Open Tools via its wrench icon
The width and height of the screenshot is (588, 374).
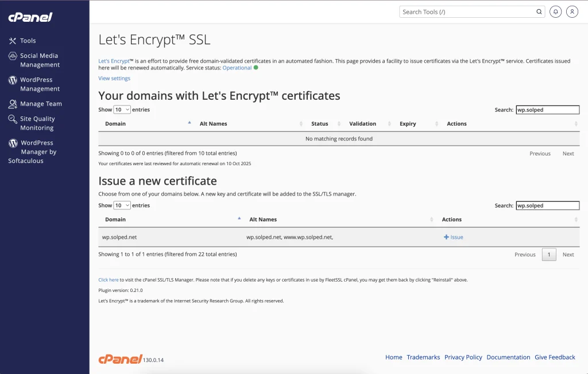coord(13,41)
